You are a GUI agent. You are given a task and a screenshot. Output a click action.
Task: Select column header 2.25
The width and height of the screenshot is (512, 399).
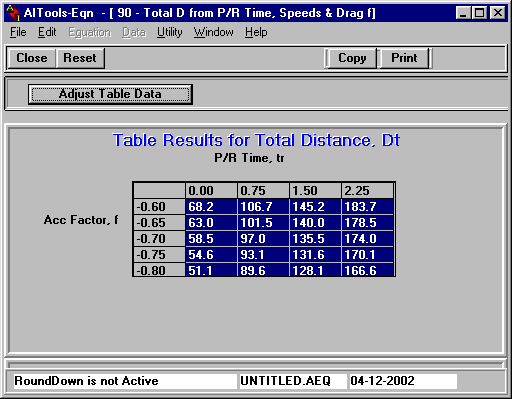tap(367, 191)
